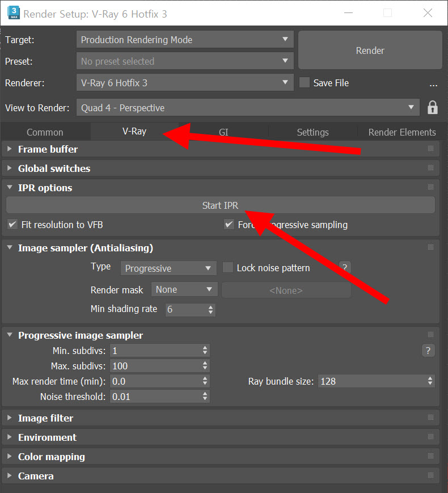Viewport: 448px width, 493px height.
Task: Open the Target rendering mode dropdown
Action: tap(185, 40)
